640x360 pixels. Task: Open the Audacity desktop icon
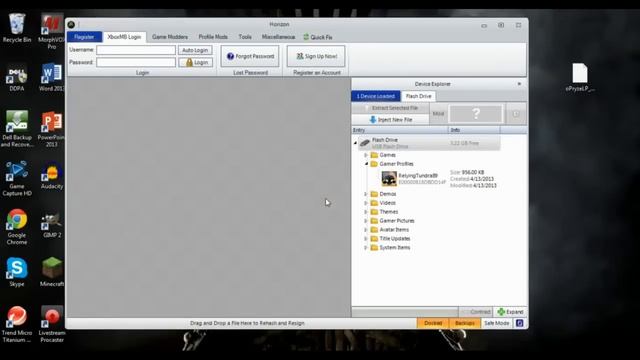point(52,176)
